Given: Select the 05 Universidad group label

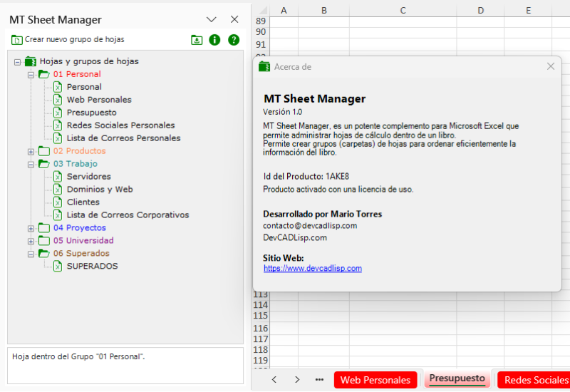Looking at the screenshot, I should coord(83,240).
